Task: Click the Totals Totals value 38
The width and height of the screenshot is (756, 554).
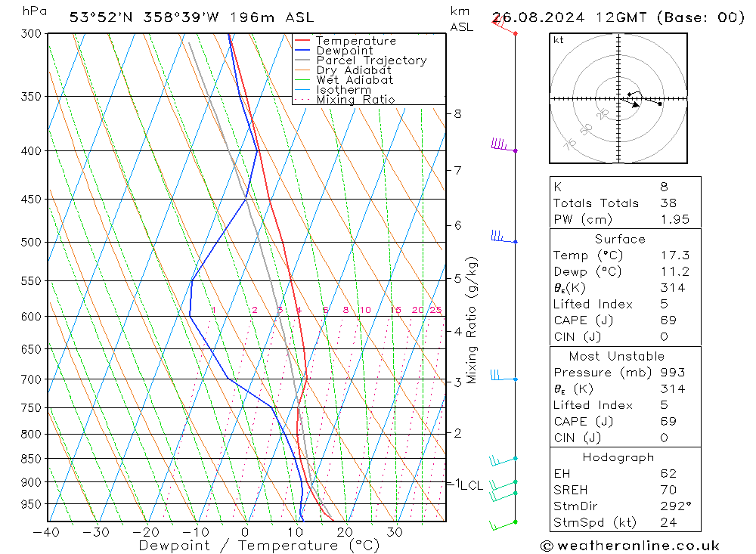Action: pyautogui.click(x=668, y=203)
